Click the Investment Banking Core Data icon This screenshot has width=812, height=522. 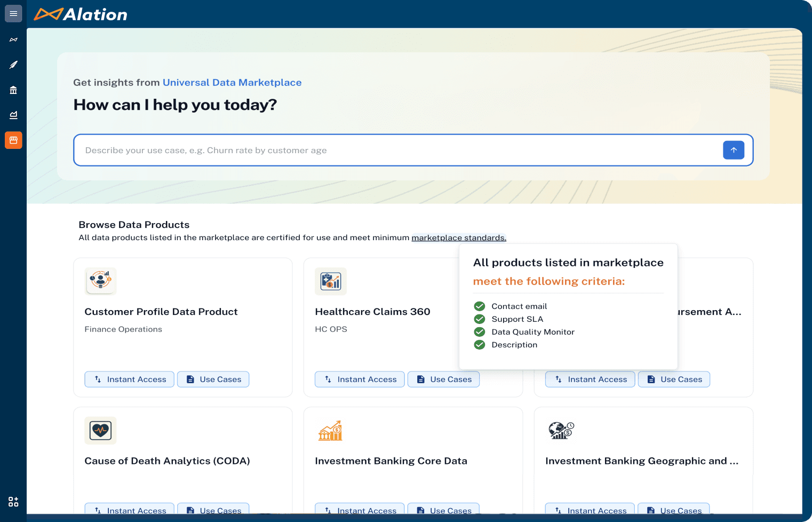[330, 430]
